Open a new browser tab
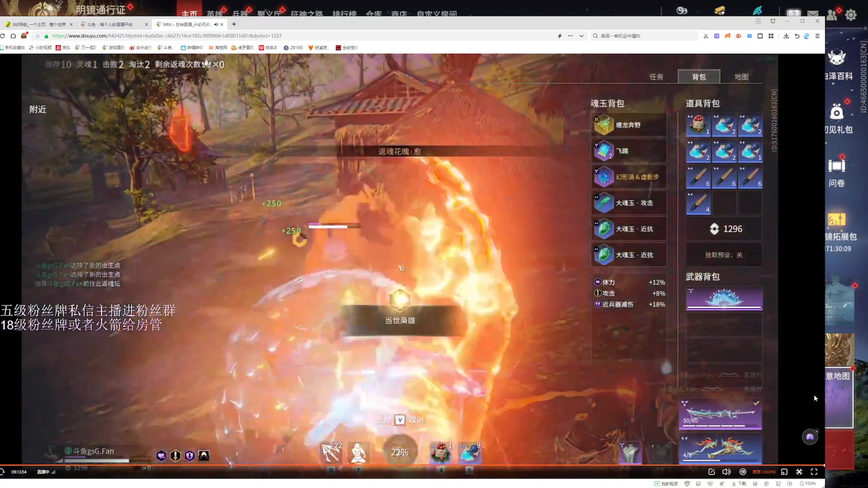 point(234,24)
